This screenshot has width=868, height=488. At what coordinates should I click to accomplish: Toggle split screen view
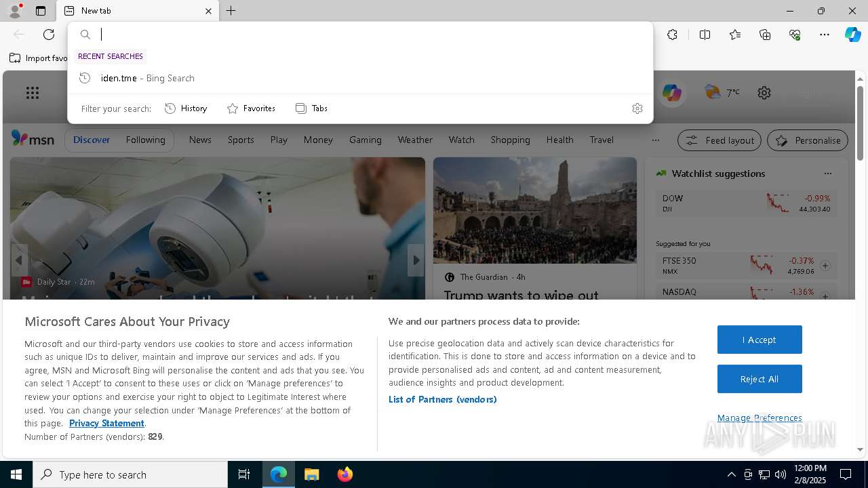(705, 35)
